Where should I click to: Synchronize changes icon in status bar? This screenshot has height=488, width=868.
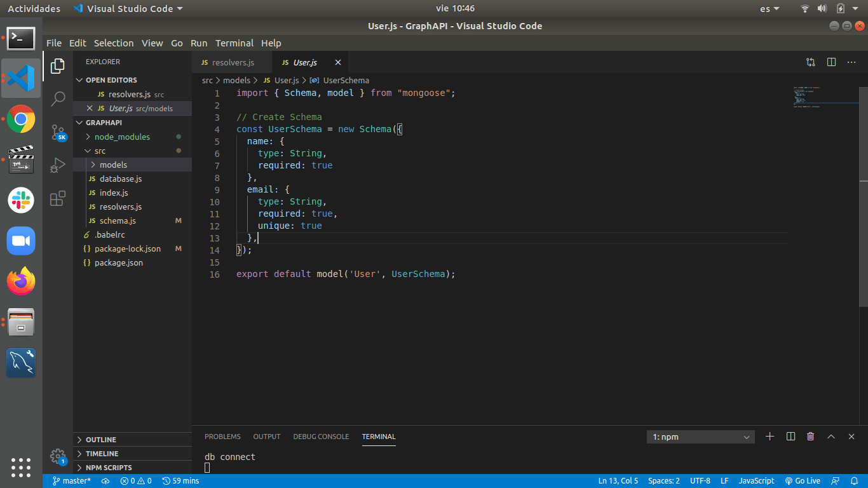[x=105, y=481]
